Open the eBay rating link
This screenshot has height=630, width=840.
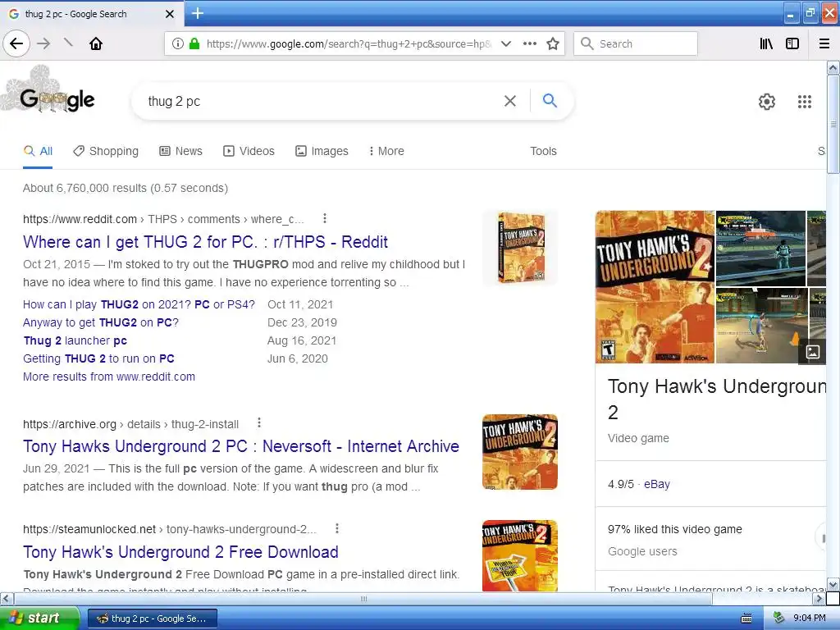tap(657, 484)
